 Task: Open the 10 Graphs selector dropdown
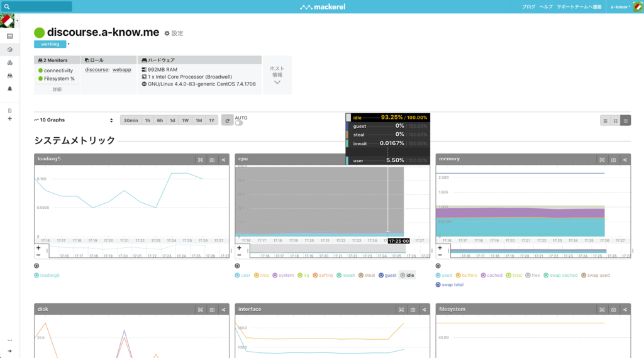tap(73, 120)
